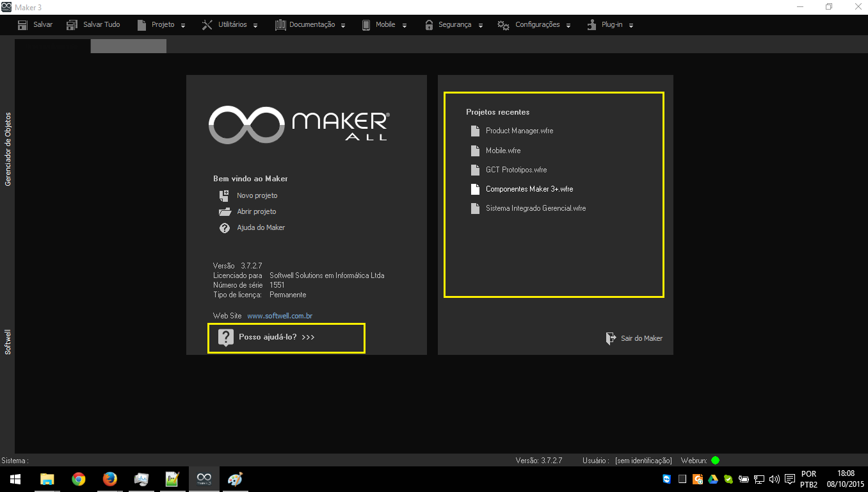The width and height of the screenshot is (868, 492).
Task: Open the Paint palette taskbar icon
Action: tap(235, 479)
